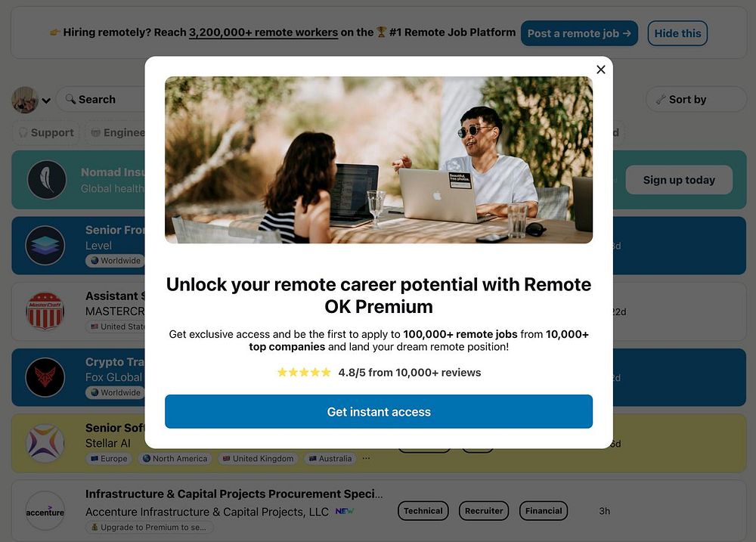Open the user avatar dropdown arrow
The width and height of the screenshot is (756, 542).
click(46, 101)
